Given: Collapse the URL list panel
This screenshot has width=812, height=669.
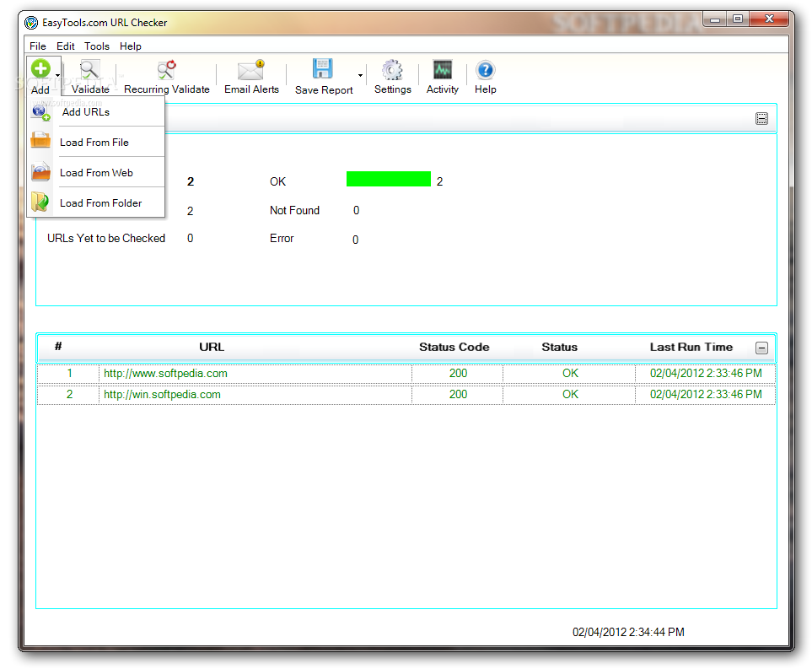Looking at the screenshot, I should [761, 348].
